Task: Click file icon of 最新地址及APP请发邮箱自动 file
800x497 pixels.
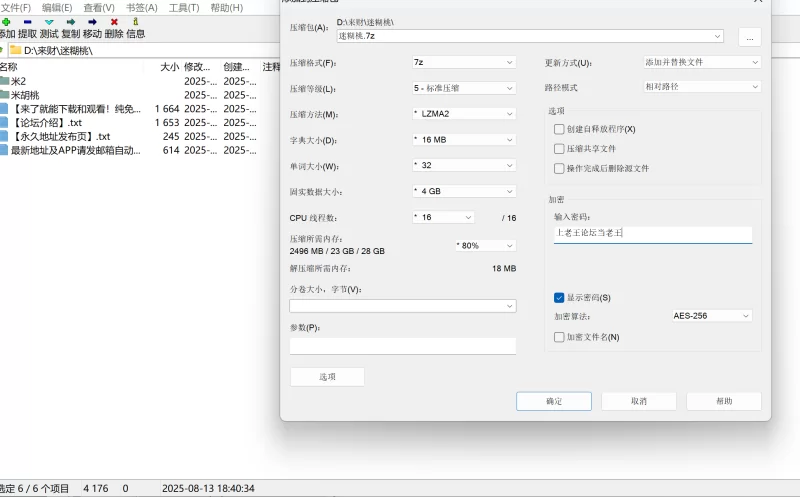Action: click(x=4, y=150)
